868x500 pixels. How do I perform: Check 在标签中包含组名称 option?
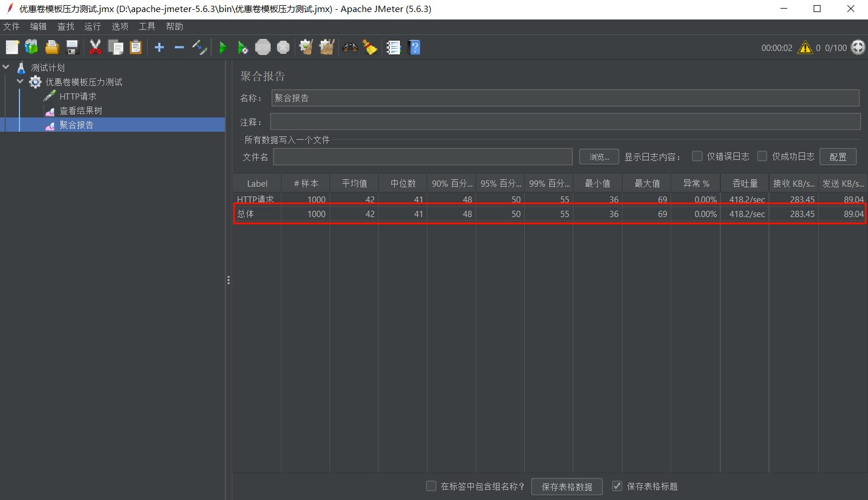tap(431, 486)
